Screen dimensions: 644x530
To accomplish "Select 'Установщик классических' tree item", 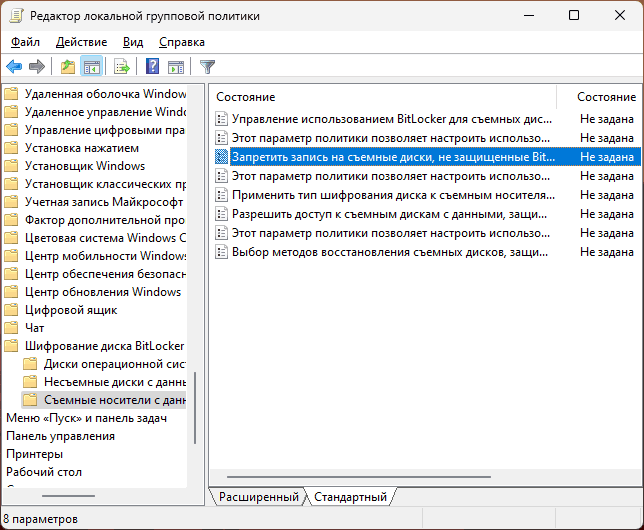I will point(106,184).
